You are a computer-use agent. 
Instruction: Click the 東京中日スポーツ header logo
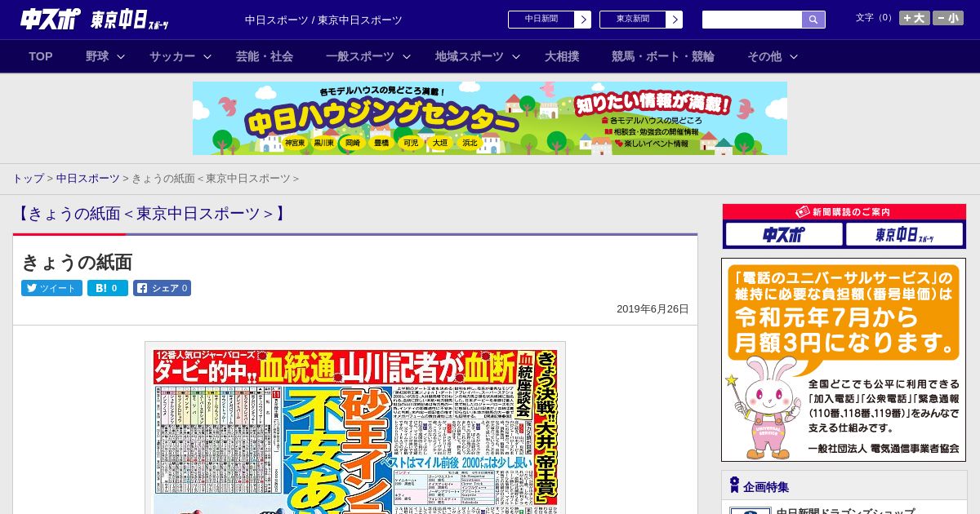tap(130, 20)
